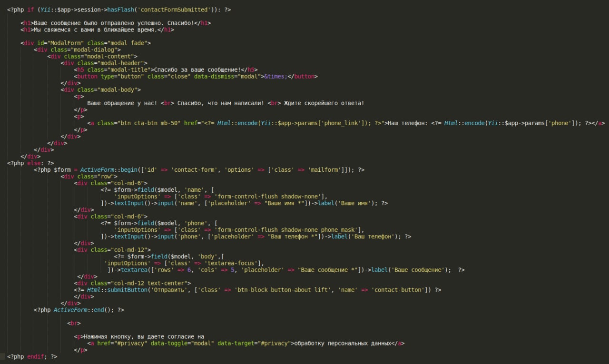
Task: Click the text "Мы свяжемся с вами в ближайшее время."
Action: pos(96,30)
